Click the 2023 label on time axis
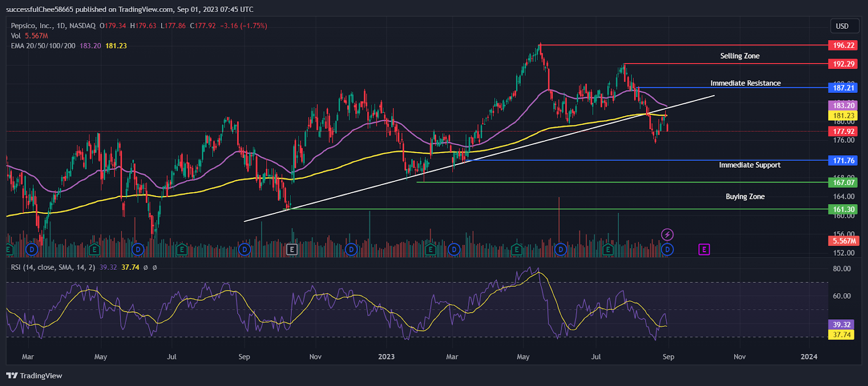The height and width of the screenshot is (386, 868). coord(386,357)
